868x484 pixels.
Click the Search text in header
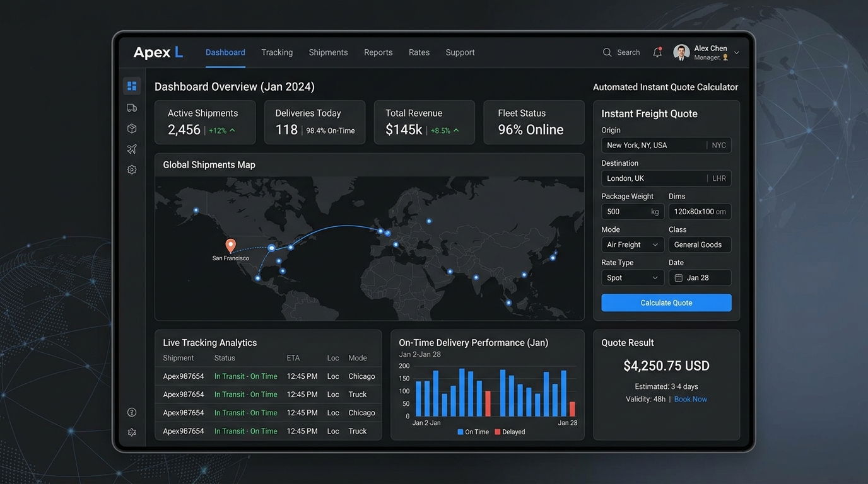628,52
